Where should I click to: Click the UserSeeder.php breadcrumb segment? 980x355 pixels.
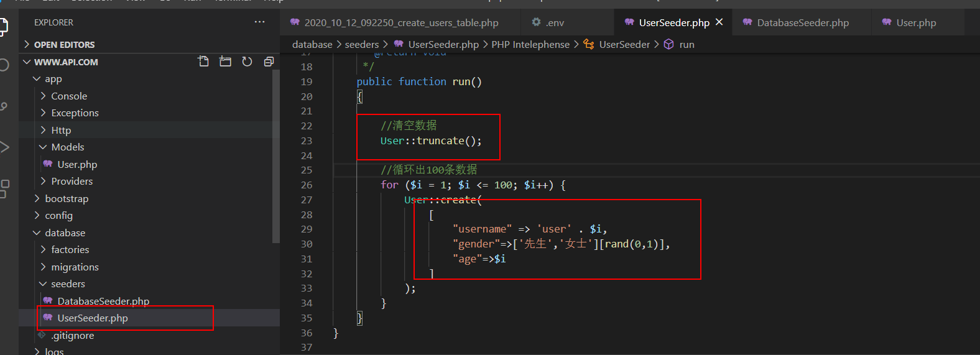[x=443, y=44]
